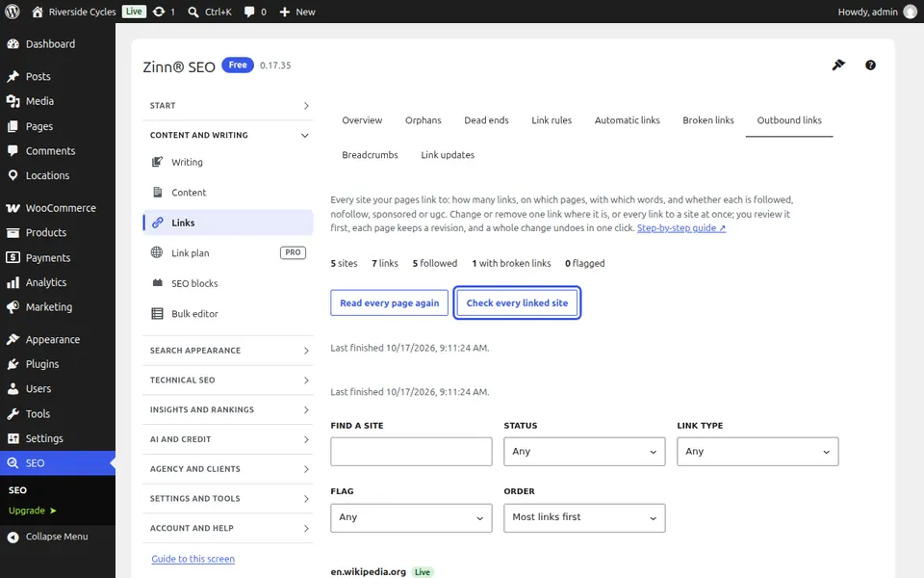Open the Settings menu in sidebar
This screenshot has width=924, height=578.
pos(58,438)
